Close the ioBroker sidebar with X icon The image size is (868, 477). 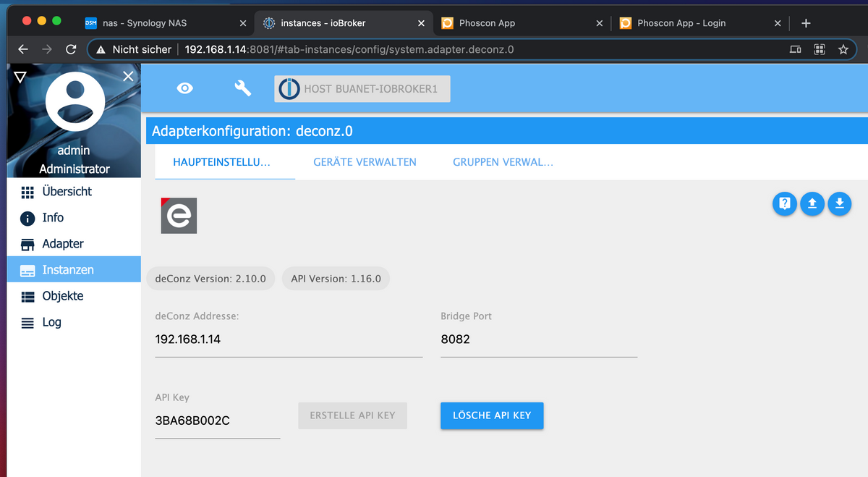[128, 76]
